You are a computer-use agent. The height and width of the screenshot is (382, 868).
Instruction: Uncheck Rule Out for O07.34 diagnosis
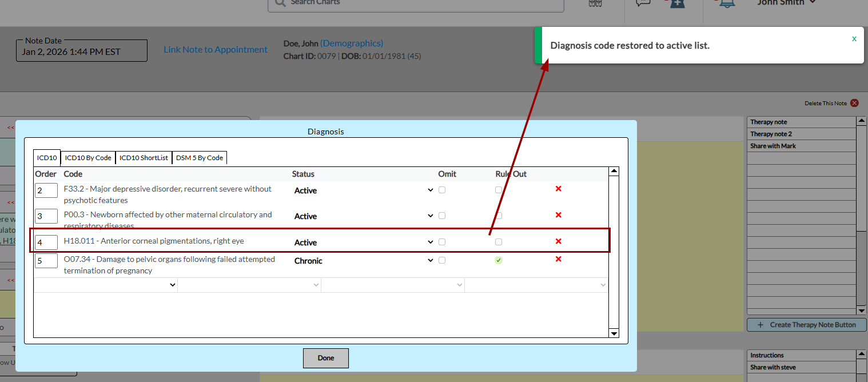click(499, 261)
